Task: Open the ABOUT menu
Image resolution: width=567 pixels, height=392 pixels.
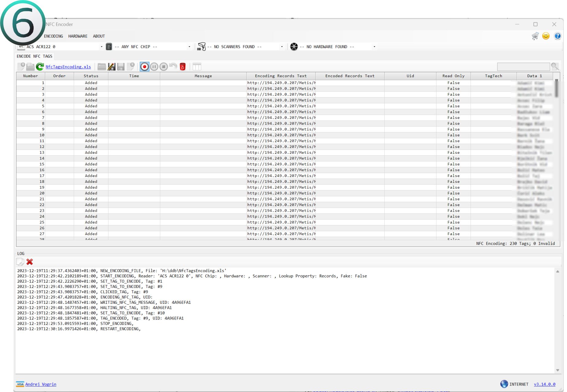Action: (99, 36)
